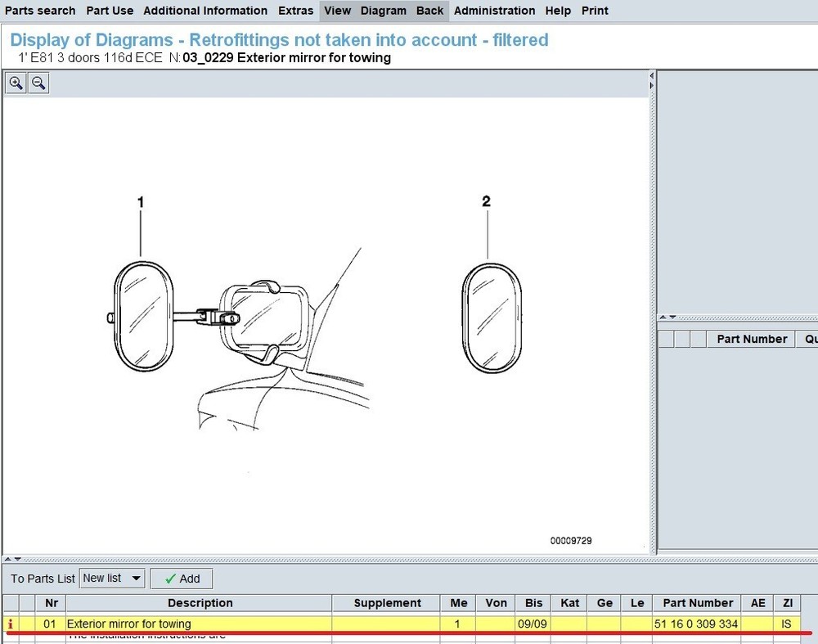818x644 pixels.
Task: Click the right-pointing arrow on the vertical splitter
Action: [652, 85]
